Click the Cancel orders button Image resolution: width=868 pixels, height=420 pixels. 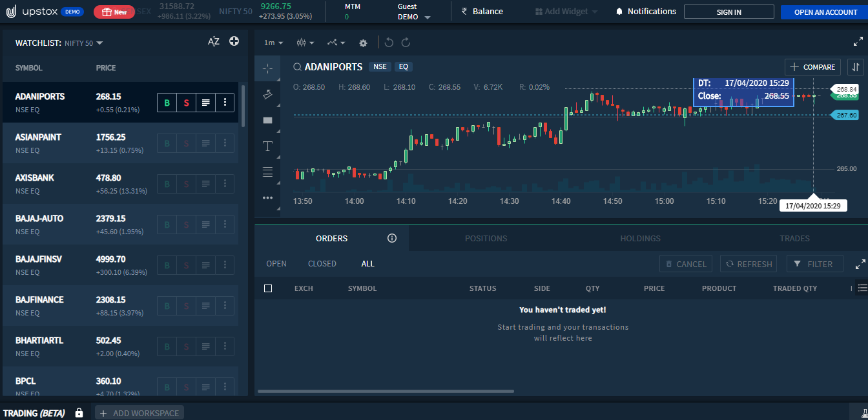[x=686, y=264]
